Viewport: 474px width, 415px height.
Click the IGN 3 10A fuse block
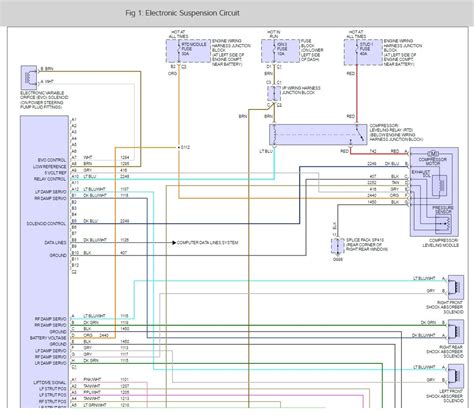[280, 51]
